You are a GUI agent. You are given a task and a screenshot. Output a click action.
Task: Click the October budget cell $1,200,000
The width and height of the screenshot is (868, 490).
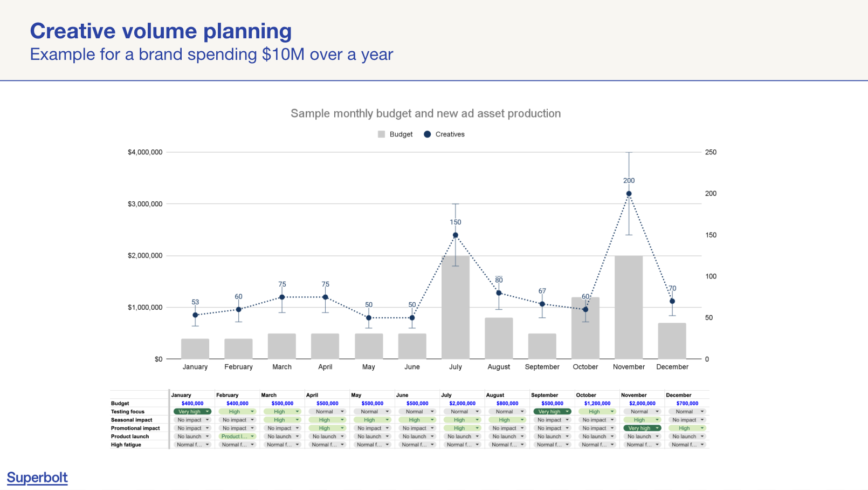[x=597, y=404]
